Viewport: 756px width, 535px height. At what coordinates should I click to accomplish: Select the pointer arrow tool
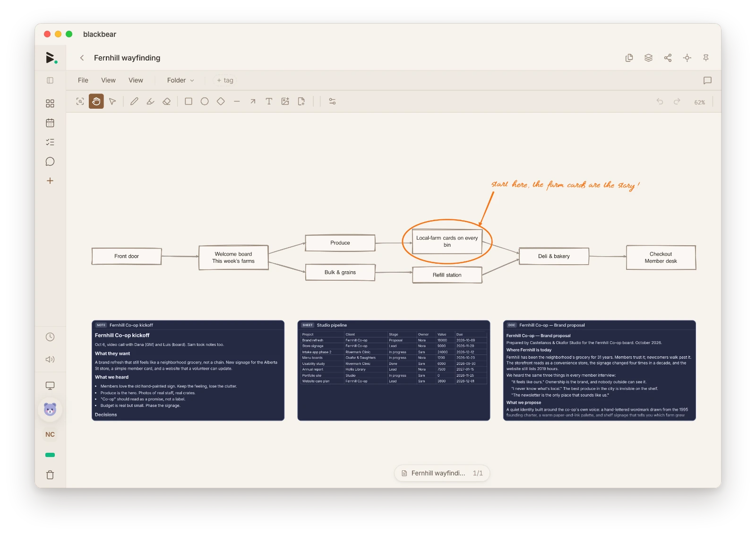pos(112,101)
